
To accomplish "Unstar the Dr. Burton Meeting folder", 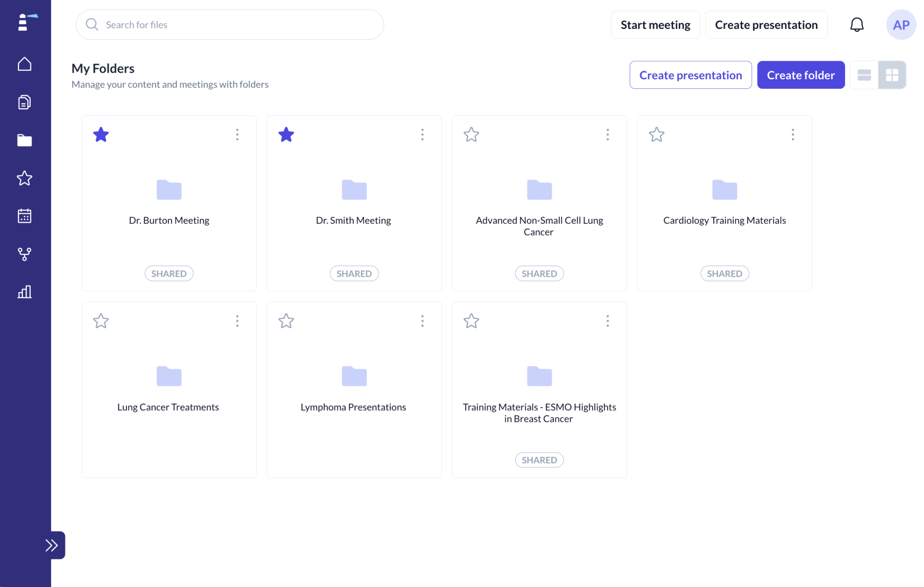I will [x=101, y=134].
